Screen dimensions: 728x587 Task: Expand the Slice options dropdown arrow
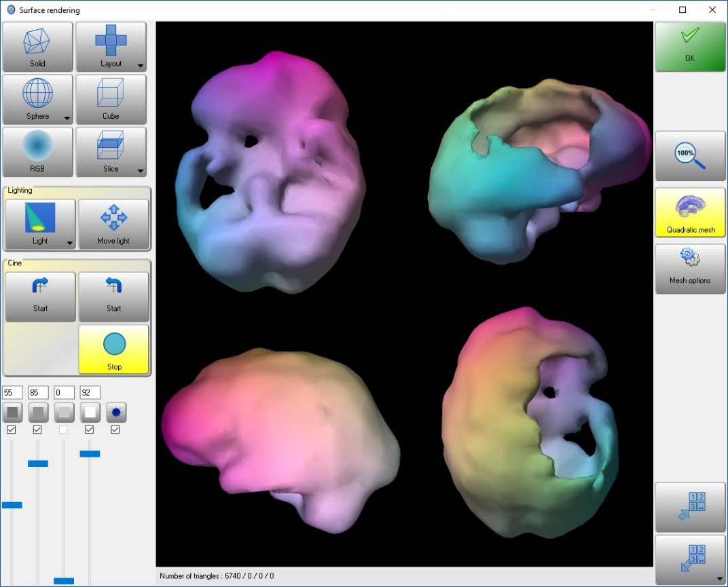coord(140,170)
